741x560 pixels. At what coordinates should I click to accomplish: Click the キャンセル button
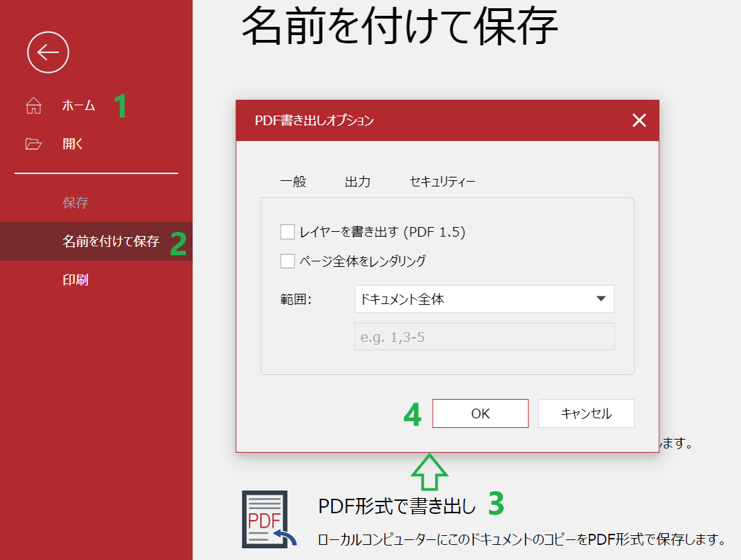pos(586,413)
